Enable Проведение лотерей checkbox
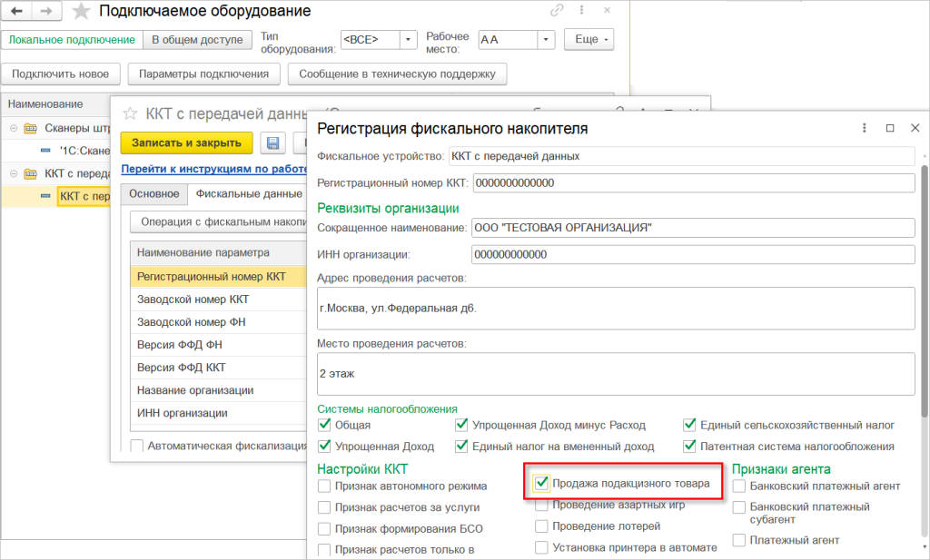The height and width of the screenshot is (560, 930). (x=541, y=526)
